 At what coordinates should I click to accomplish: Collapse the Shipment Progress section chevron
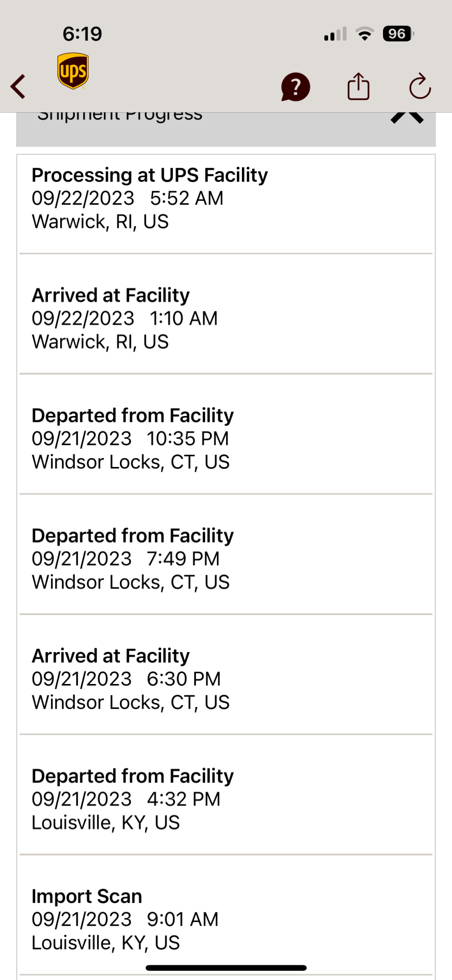click(x=407, y=118)
